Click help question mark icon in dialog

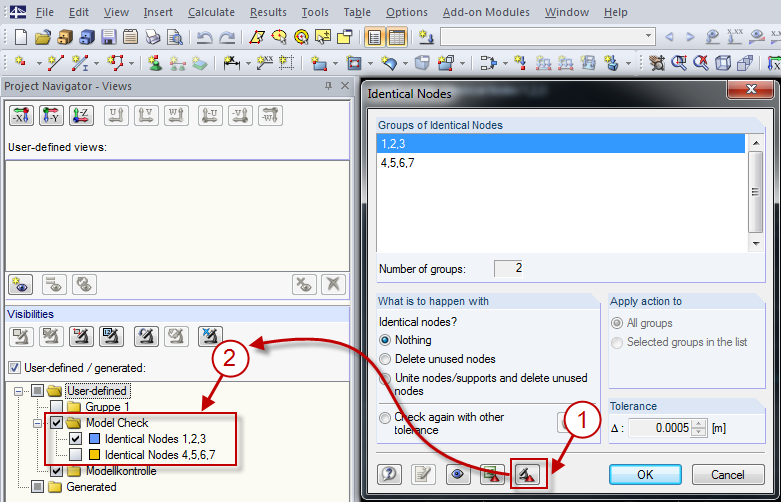point(390,475)
